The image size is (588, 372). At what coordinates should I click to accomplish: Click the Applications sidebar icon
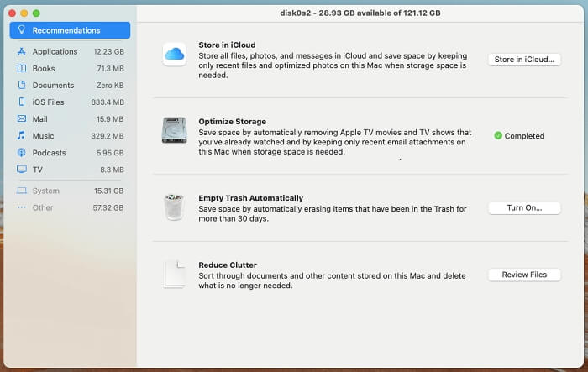[22, 51]
